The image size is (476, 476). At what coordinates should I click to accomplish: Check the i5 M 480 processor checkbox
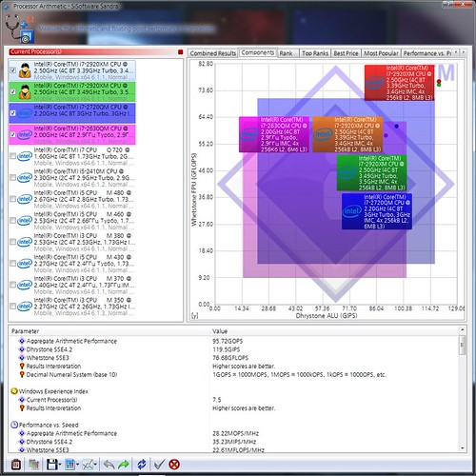[12, 199]
